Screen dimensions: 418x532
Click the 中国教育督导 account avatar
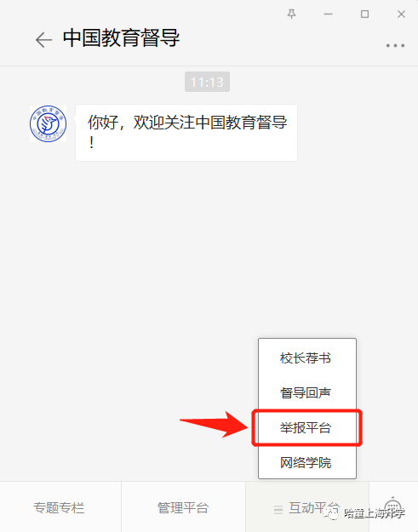(48, 123)
